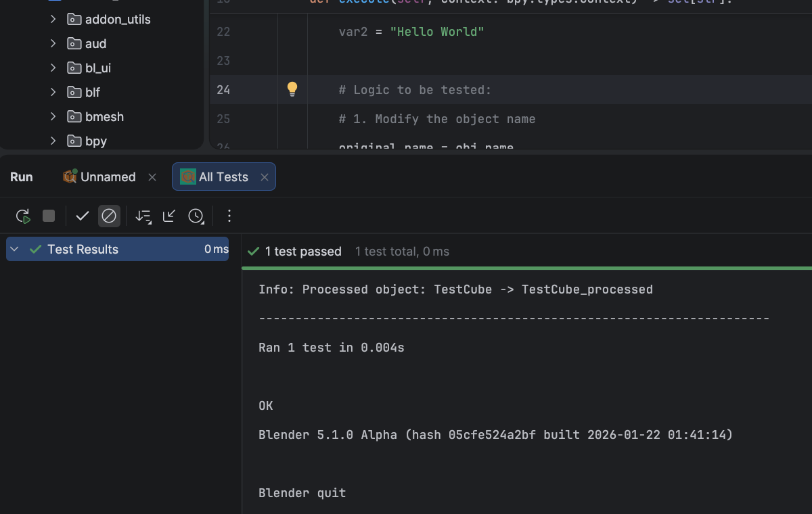Click the "Hello World" string in editor
812x514 pixels.
click(x=437, y=32)
